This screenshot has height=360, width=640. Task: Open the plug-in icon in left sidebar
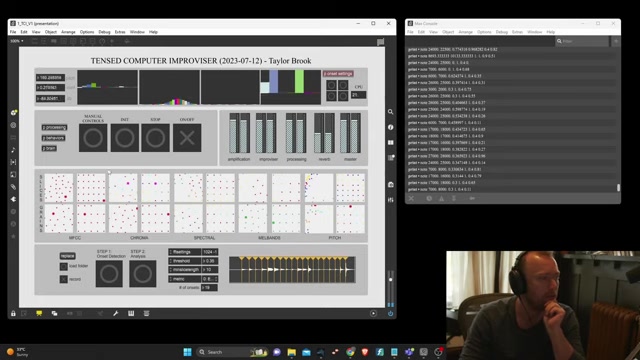(x=13, y=199)
